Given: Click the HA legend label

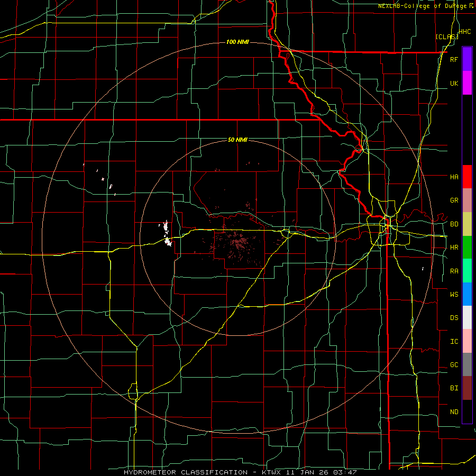Looking at the screenshot, I should 454,177.
